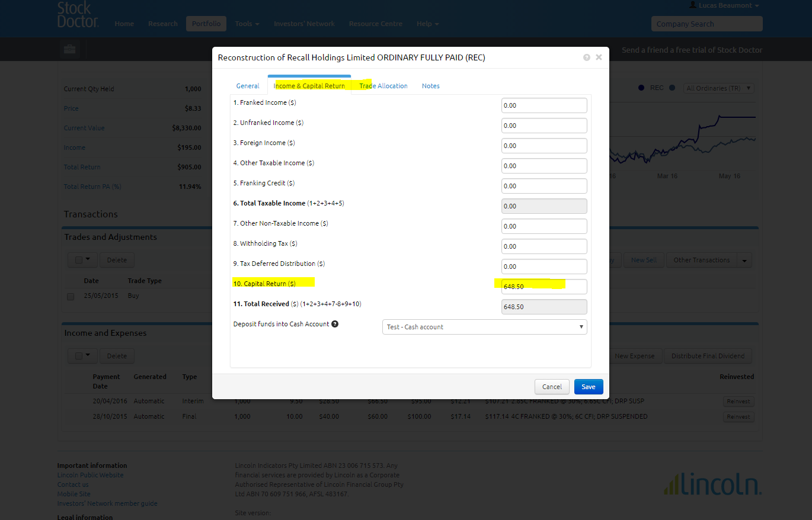Expand the Help menu

(428, 24)
